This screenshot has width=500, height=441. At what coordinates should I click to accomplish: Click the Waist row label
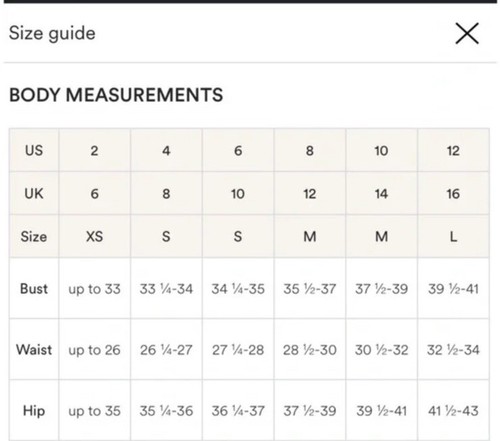pos(34,349)
